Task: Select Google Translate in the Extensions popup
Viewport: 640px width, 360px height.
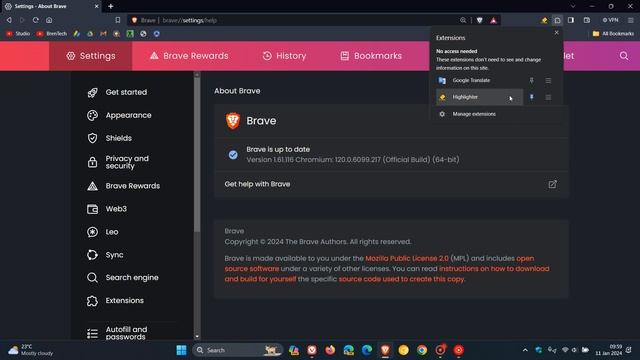Action: (x=479, y=80)
